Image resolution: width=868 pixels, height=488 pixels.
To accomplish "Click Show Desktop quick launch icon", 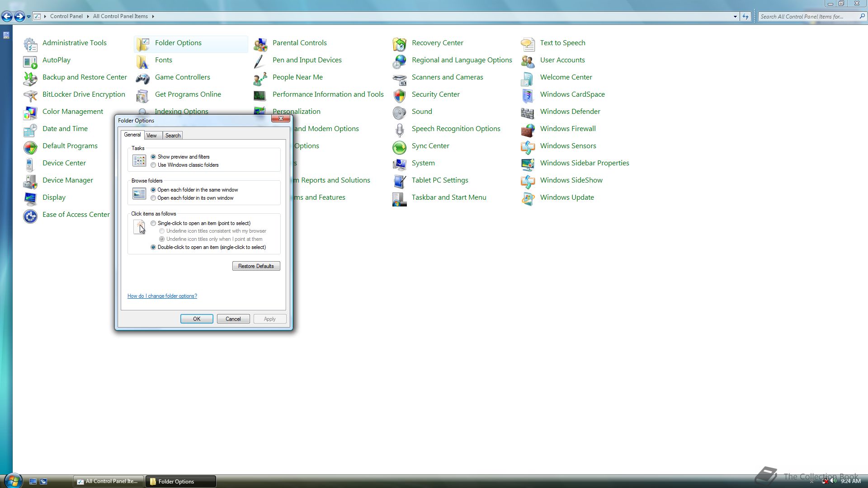I will coord(33,482).
